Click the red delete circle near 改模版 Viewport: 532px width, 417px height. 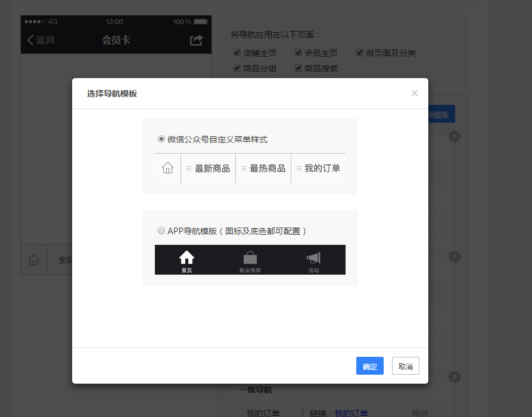(x=454, y=136)
